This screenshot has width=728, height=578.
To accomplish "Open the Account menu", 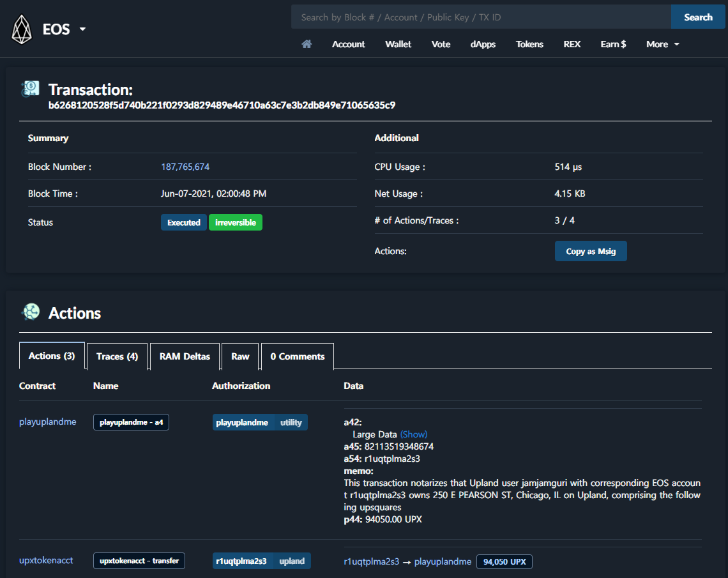I will click(x=348, y=44).
